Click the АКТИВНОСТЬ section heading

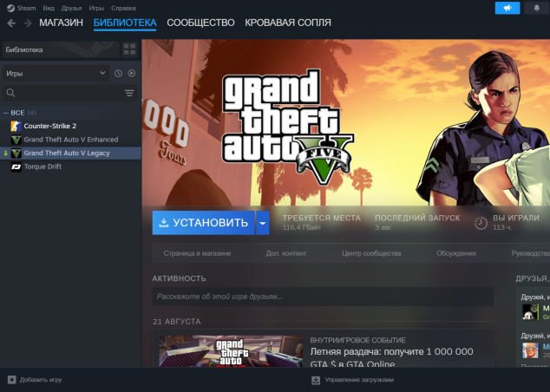[x=179, y=278]
